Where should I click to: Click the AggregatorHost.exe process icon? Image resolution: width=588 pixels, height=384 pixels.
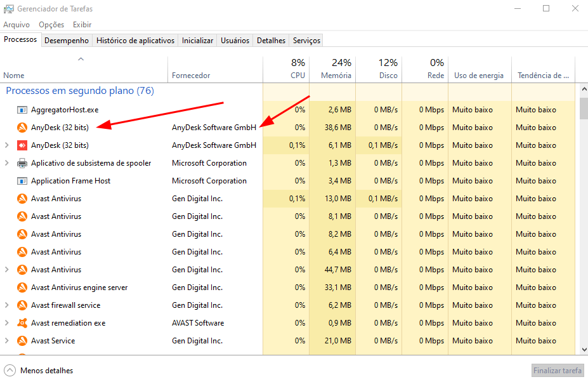tap(22, 110)
